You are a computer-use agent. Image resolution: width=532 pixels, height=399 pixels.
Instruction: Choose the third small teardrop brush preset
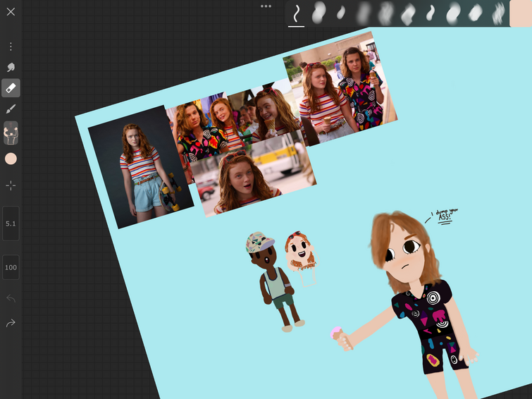click(x=340, y=13)
